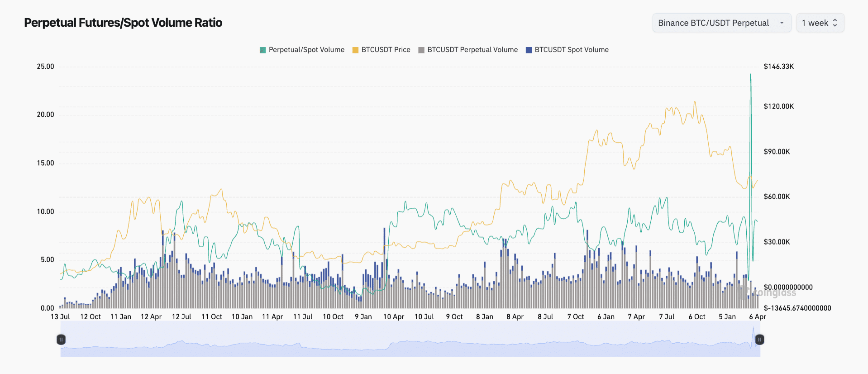Toggle the Perpetual/Spot Volume legend label
Viewport: 868px width, 374px height.
point(306,50)
